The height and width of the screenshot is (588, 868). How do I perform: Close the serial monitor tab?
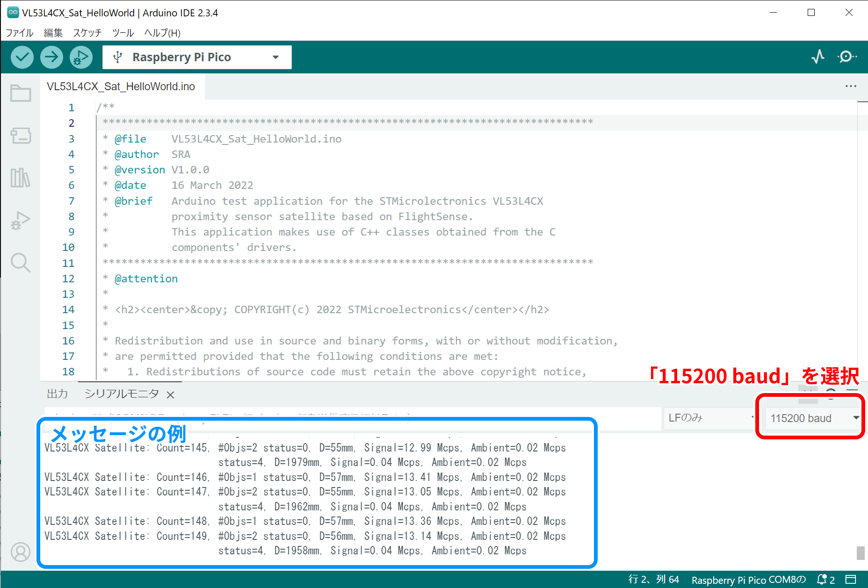171,395
